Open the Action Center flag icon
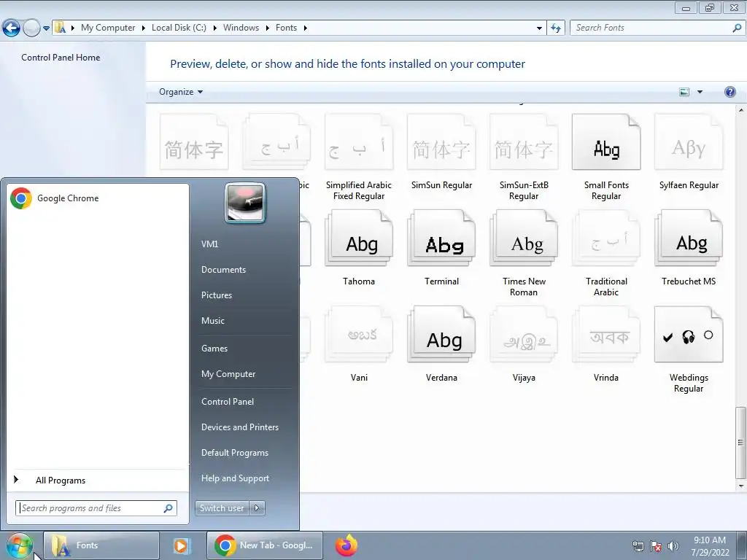This screenshot has height=560, width=747. tap(656, 546)
